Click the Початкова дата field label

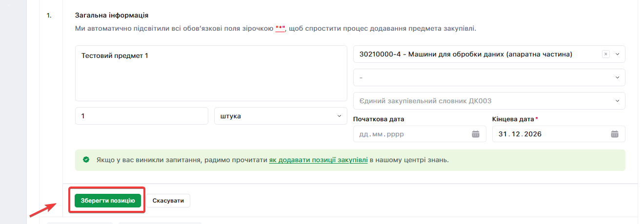[379, 119]
